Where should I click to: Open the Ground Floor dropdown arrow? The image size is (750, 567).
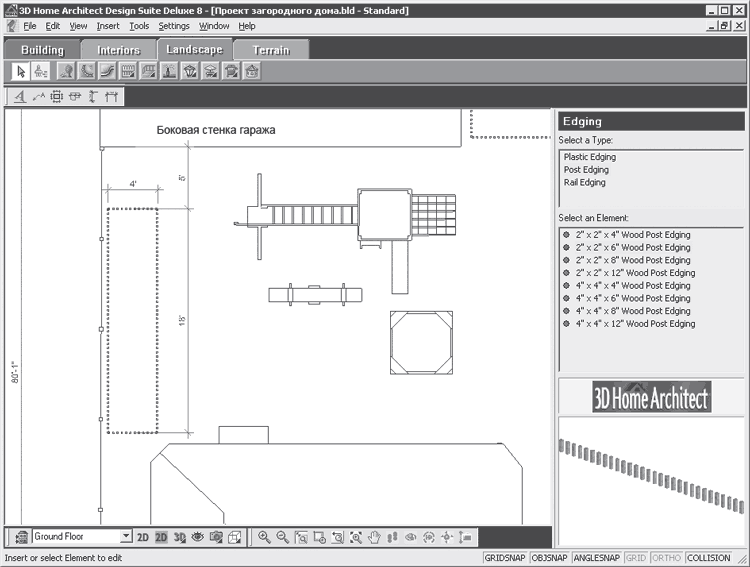coord(126,536)
